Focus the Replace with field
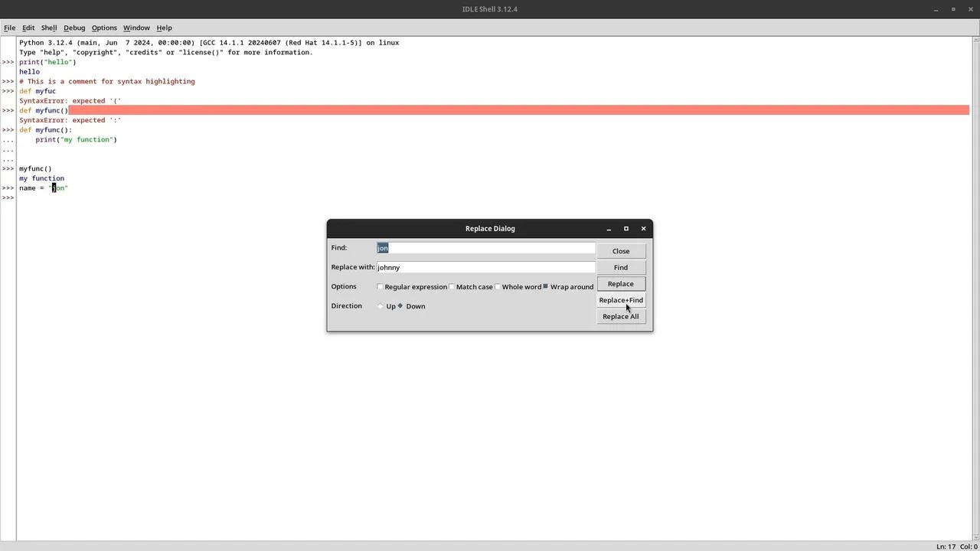The height and width of the screenshot is (551, 980). pyautogui.click(x=485, y=267)
